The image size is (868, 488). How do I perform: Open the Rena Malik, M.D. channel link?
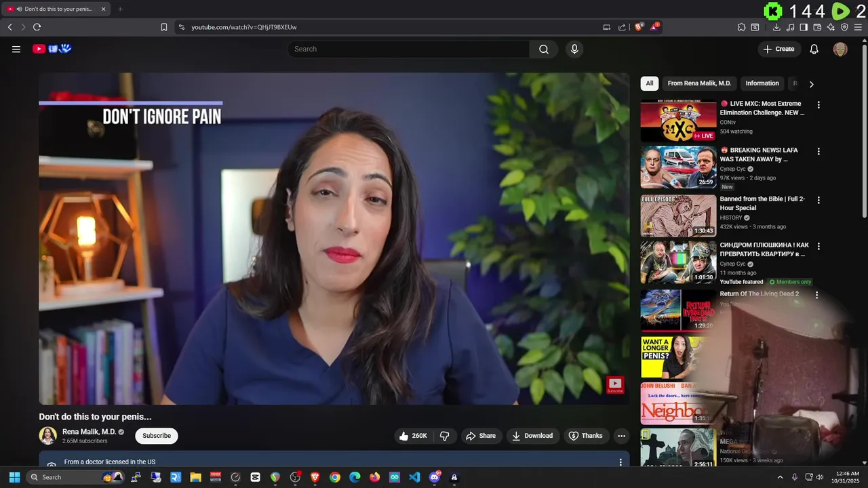point(89,432)
